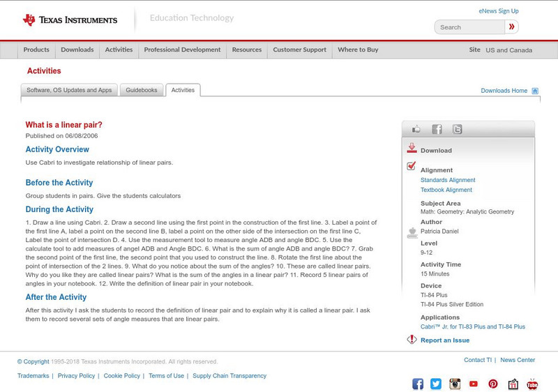Click the Report an Issue warning icon

(412, 340)
